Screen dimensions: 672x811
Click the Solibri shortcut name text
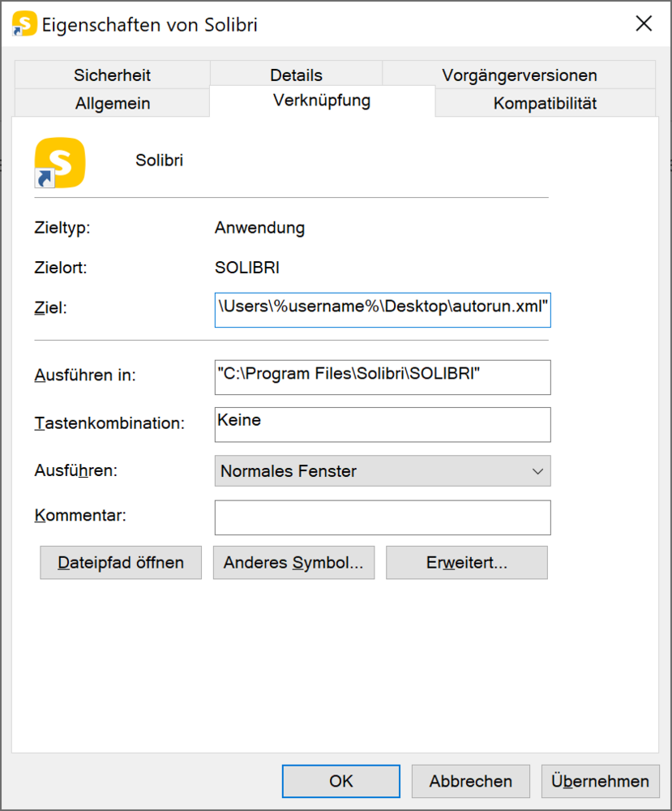[x=159, y=161]
